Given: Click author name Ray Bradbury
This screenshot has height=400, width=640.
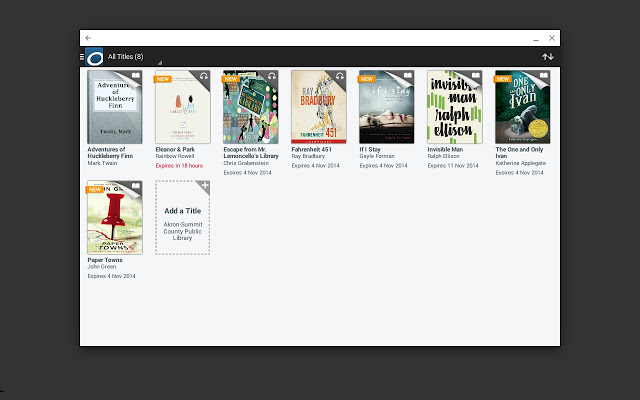Looking at the screenshot, I should pos(308,156).
